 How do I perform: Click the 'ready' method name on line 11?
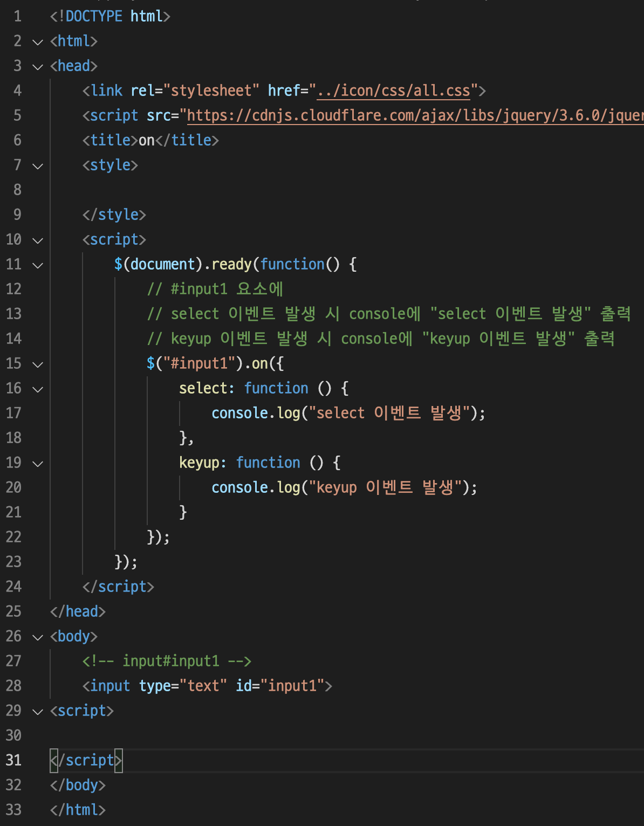[x=231, y=264]
